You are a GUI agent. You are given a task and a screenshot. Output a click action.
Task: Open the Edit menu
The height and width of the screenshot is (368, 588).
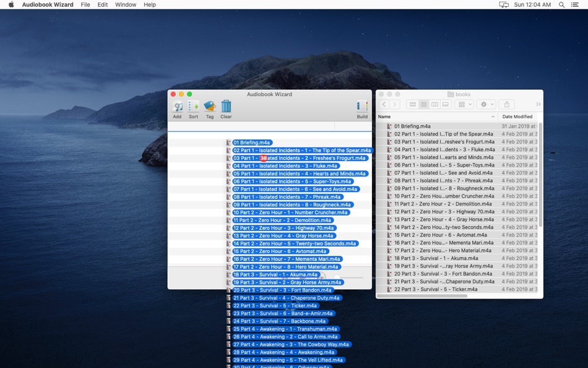coord(102,4)
